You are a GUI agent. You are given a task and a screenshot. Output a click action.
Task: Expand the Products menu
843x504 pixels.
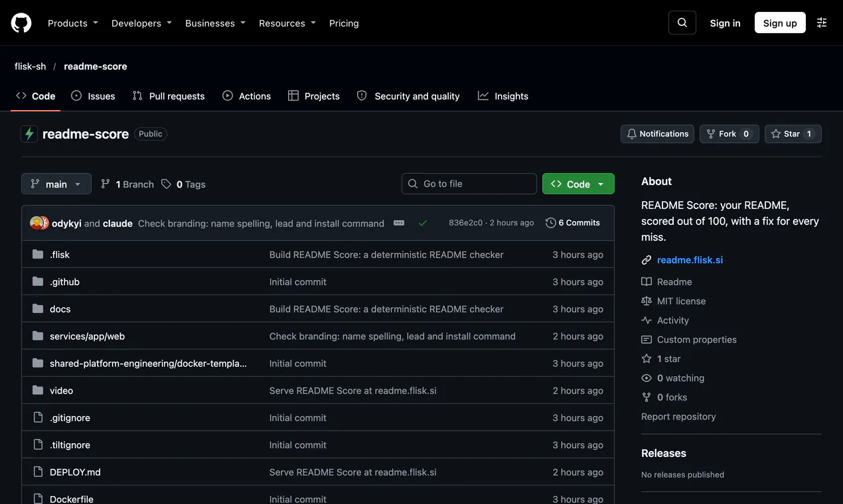coord(73,23)
